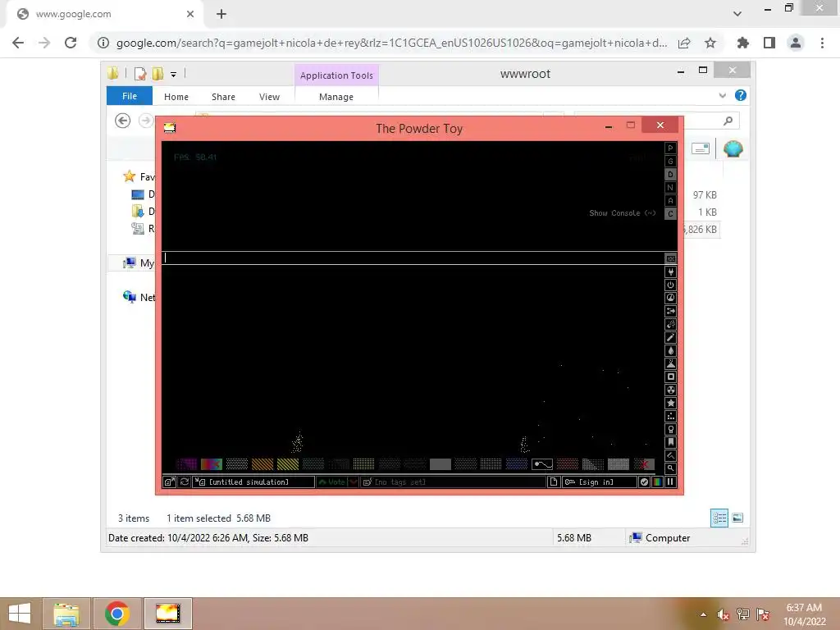Enable the N view mode
This screenshot has height=630, width=840.
(670, 188)
